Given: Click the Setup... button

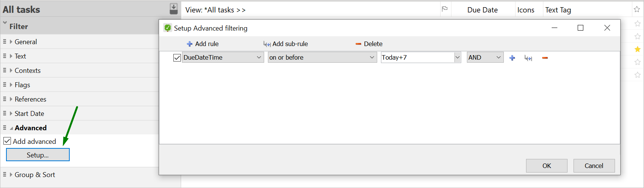Looking at the screenshot, I should pyautogui.click(x=38, y=155).
